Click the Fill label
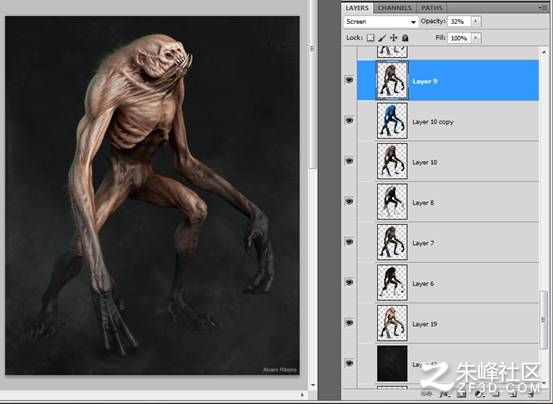 (x=441, y=37)
